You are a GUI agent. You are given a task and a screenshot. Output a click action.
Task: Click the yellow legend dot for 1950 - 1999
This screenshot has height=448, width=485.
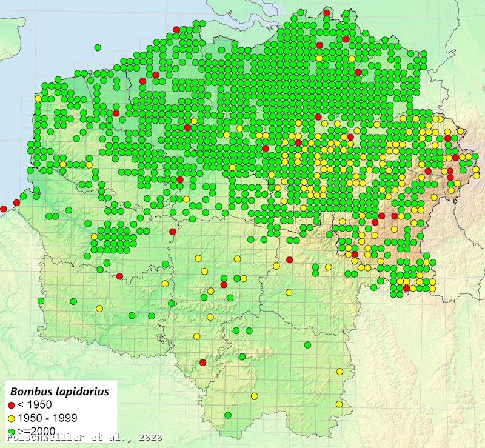pos(12,418)
